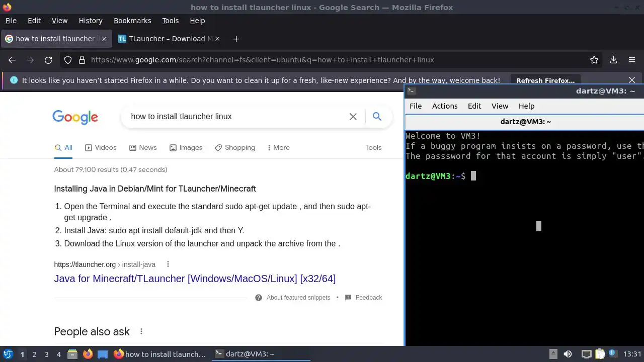Open Firefox File menu
The image size is (644, 362).
click(11, 21)
